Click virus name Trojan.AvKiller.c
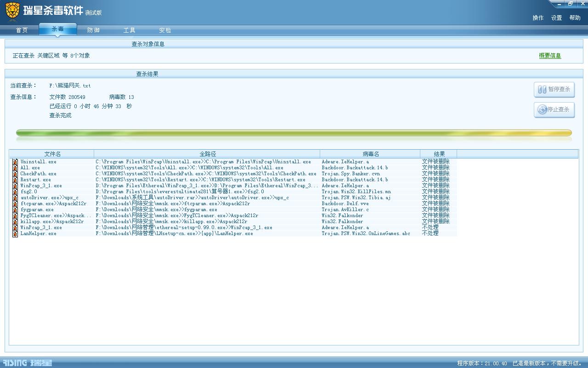Image resolution: width=588 pixels, height=368 pixels. (345, 210)
